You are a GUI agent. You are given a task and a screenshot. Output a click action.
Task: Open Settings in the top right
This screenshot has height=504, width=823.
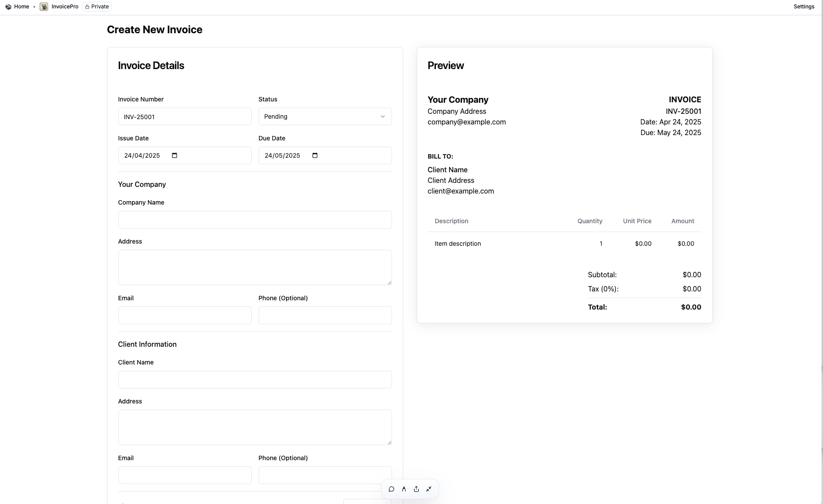pos(804,7)
